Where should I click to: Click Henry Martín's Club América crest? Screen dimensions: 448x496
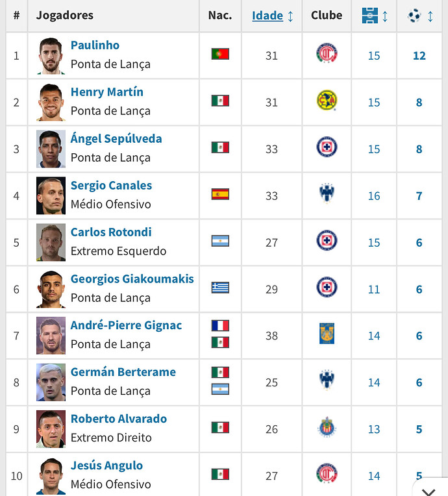(327, 101)
